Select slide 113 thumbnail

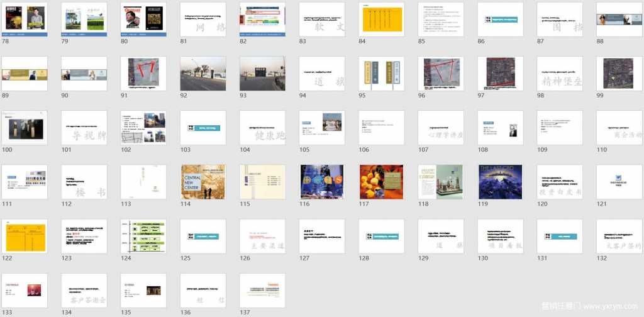point(143,182)
